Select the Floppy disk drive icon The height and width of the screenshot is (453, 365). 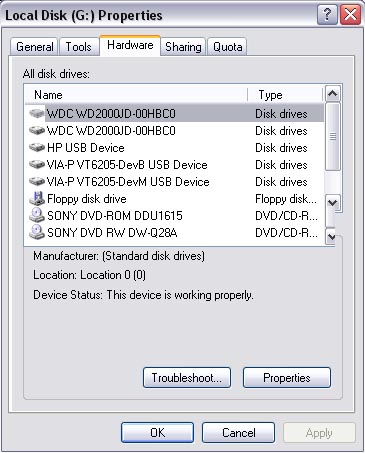click(x=37, y=198)
